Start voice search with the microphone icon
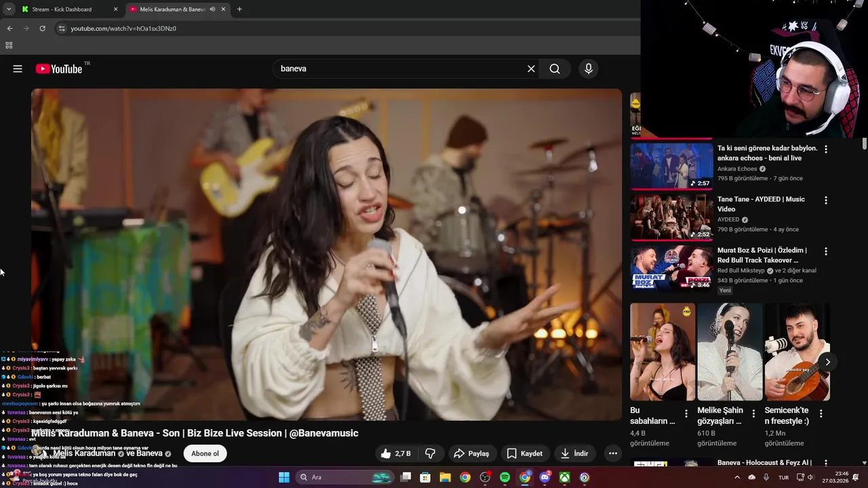 coord(588,68)
